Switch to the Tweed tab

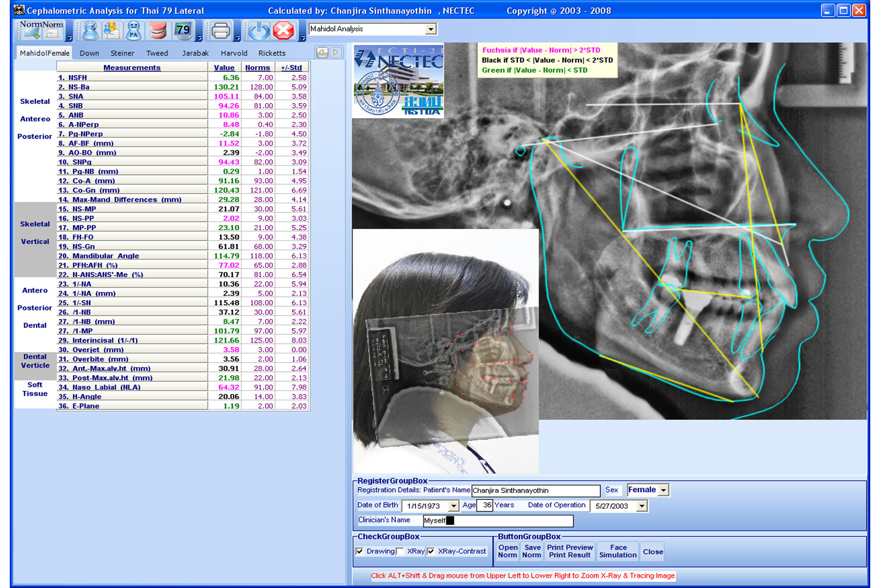(x=157, y=53)
